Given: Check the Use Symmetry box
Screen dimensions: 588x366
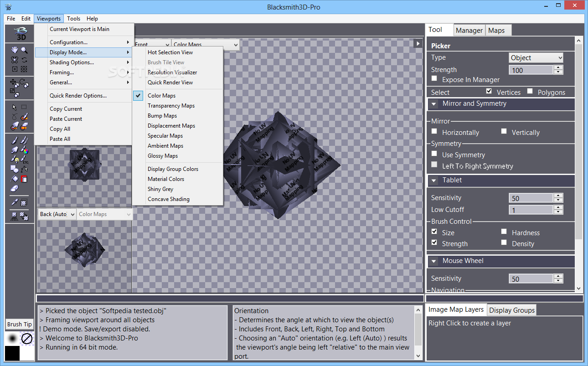Looking at the screenshot, I should pos(434,154).
